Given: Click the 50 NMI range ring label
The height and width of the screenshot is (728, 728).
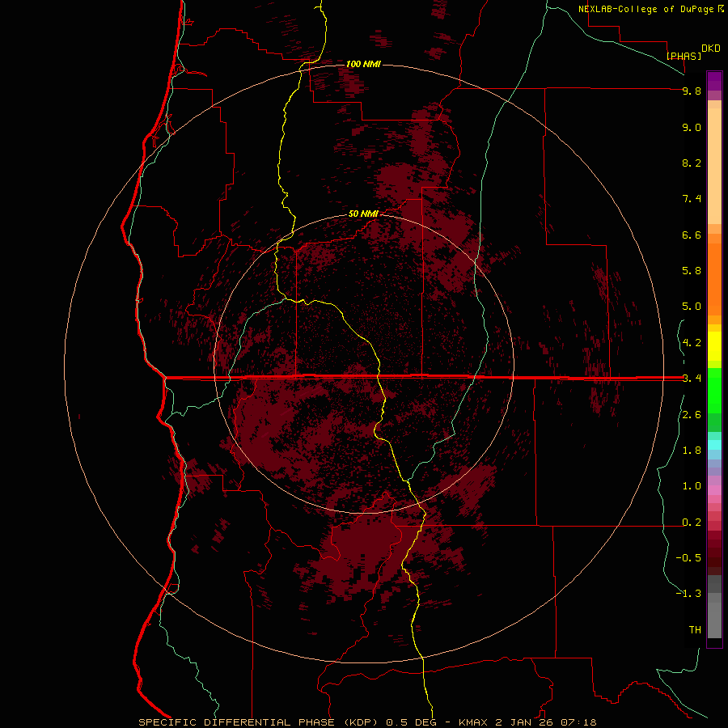Looking at the screenshot, I should [363, 214].
